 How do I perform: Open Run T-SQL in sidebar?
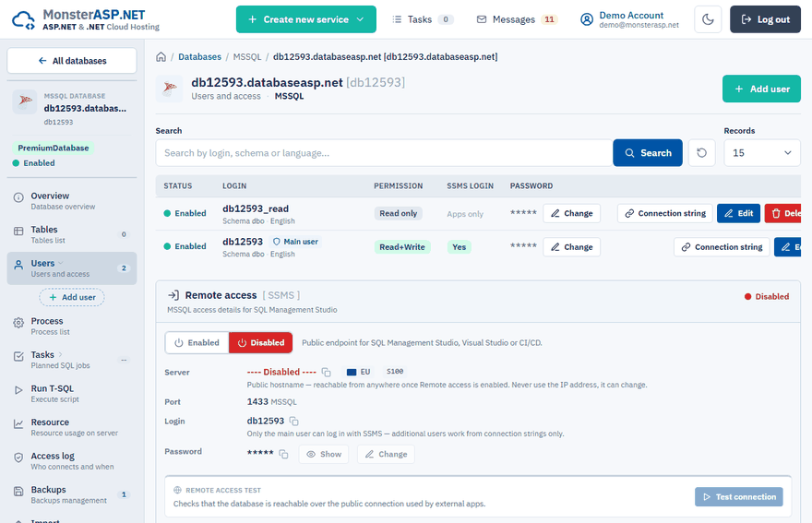tap(72, 394)
